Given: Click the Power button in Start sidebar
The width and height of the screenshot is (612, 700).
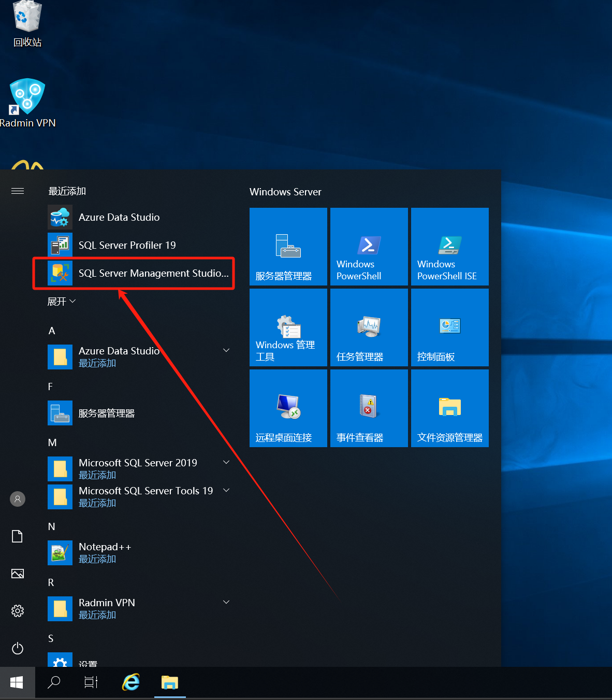Looking at the screenshot, I should [x=18, y=648].
